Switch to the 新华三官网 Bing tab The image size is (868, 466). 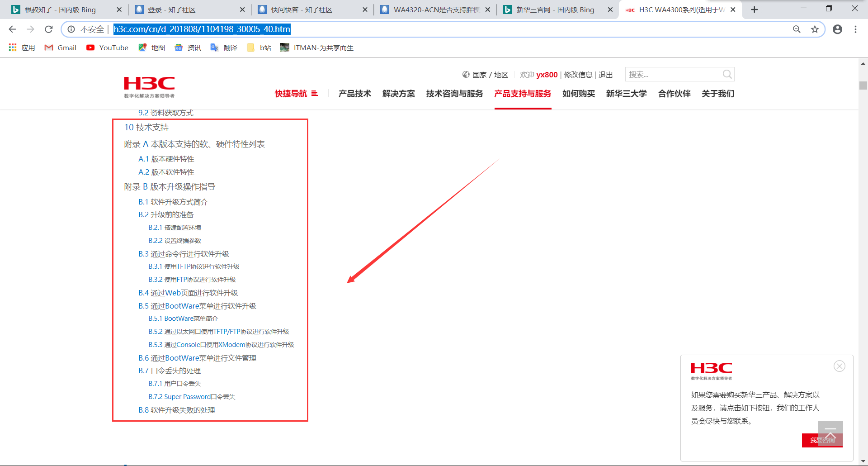[x=555, y=10]
